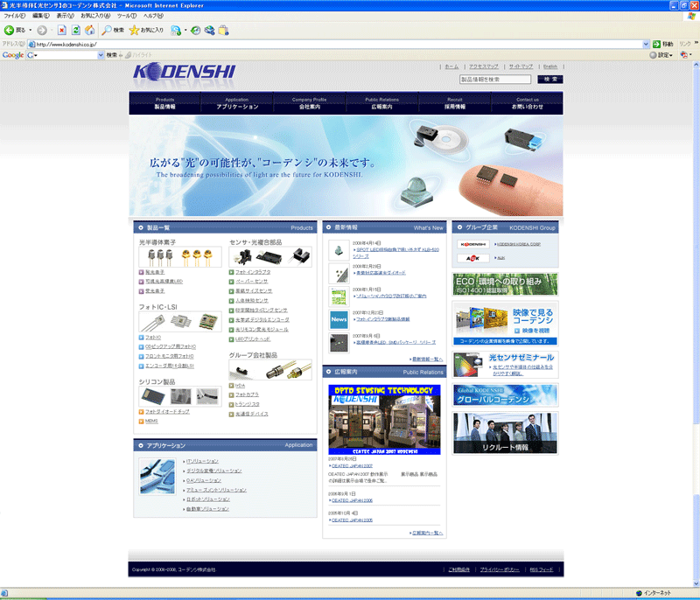The image size is (700, 600).
Task: Click the KODENSHI KOREA CORP link
Action: [x=518, y=245]
